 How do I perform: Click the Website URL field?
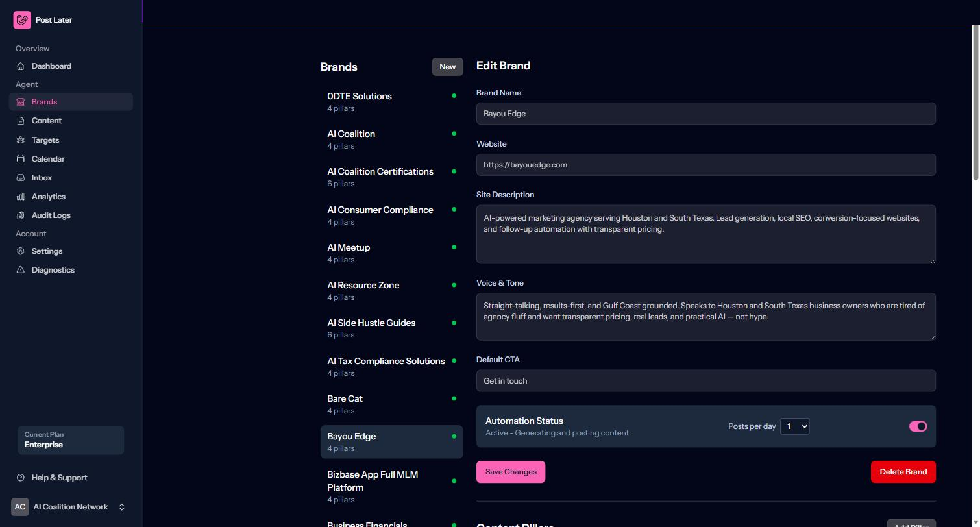click(x=705, y=165)
